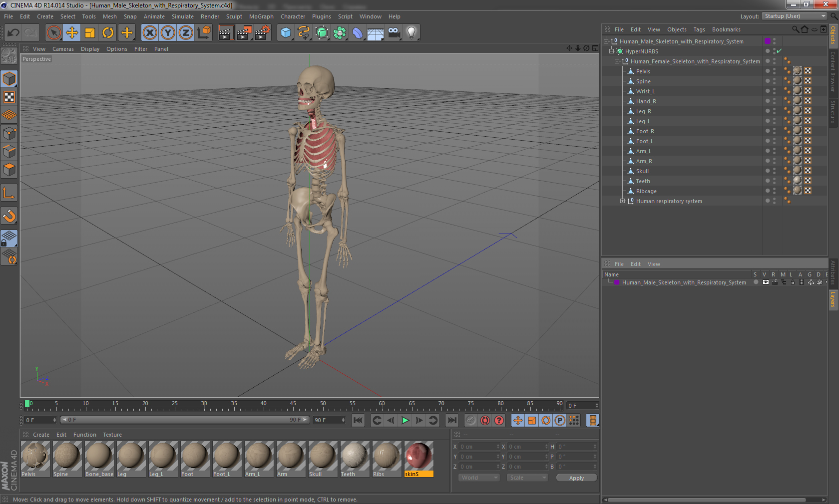Open the spline pen tools icon
Image resolution: width=839 pixels, height=504 pixels.
click(x=304, y=33)
